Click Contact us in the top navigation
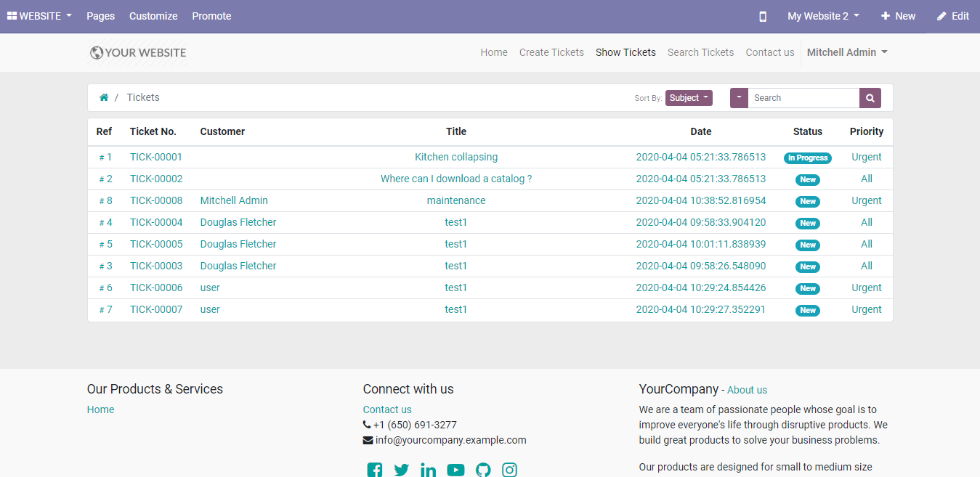Screen dimensions: 980x477 point(770,52)
